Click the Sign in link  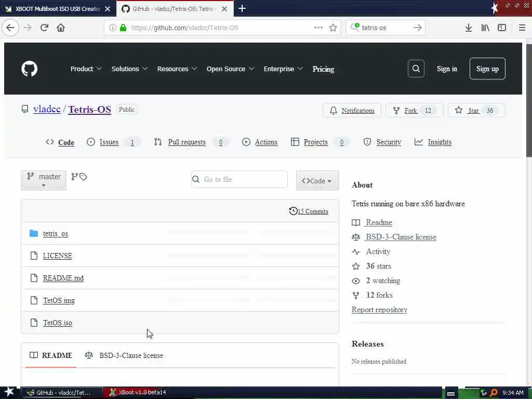447,69
